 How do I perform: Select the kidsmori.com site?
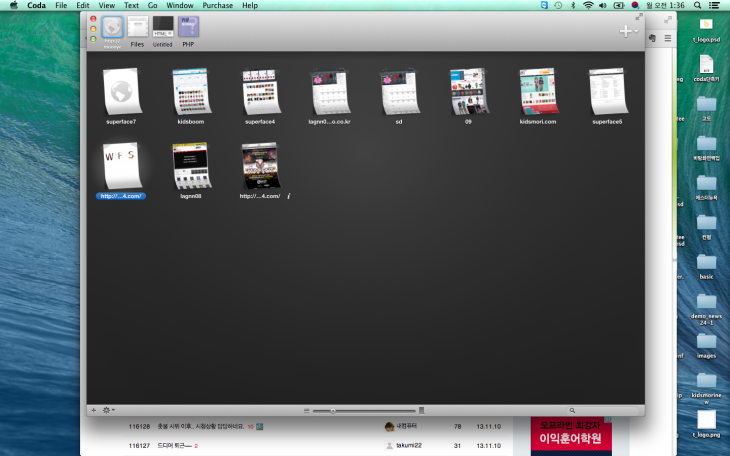click(x=537, y=92)
